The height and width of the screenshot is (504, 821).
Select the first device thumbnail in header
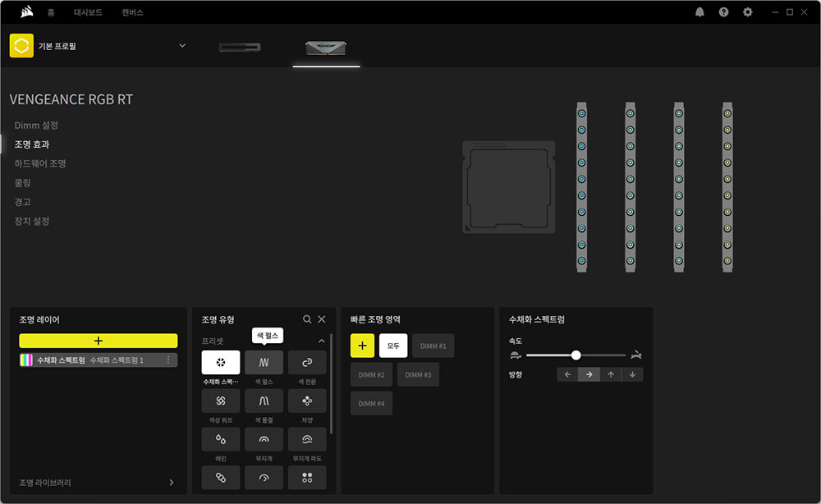240,48
